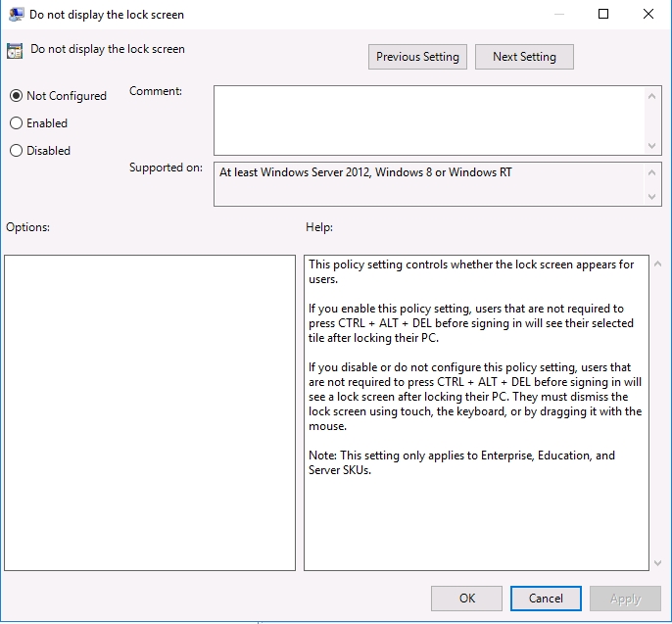Click the Help panel scroll up arrow
The image size is (672, 624).
[x=655, y=264]
